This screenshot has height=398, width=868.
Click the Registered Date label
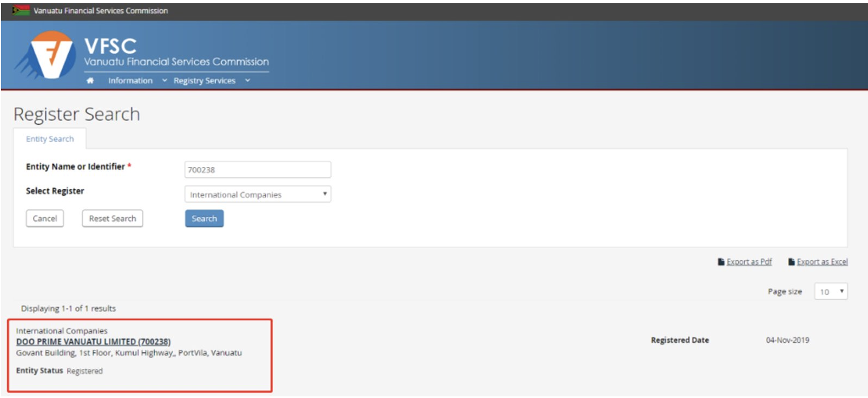[680, 340]
